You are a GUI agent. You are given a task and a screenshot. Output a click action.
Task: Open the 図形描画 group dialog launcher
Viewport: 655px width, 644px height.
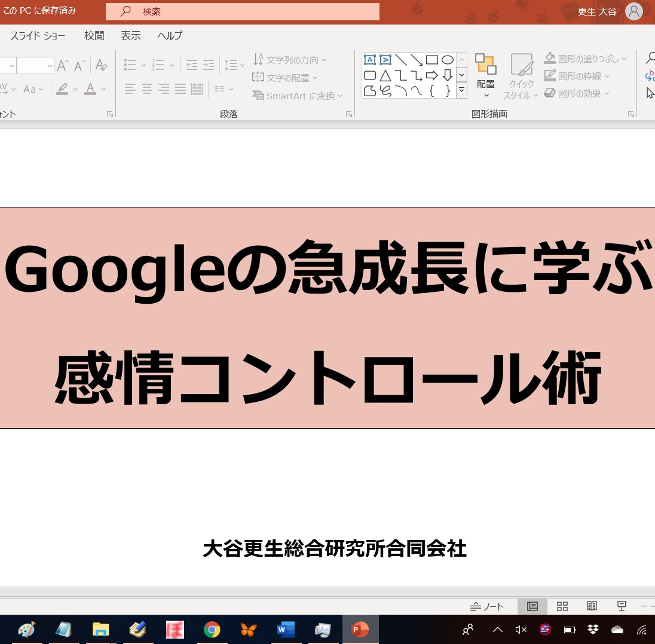coord(631,114)
